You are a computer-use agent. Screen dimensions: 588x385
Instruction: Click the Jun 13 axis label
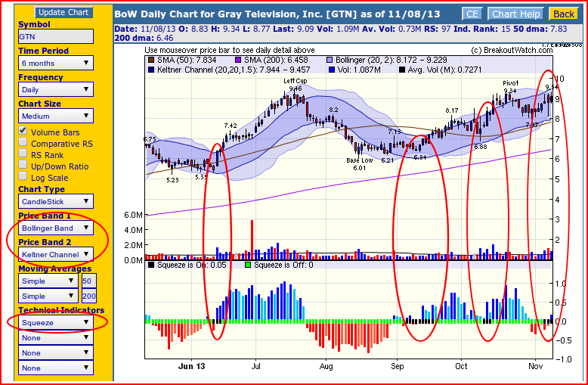pyautogui.click(x=192, y=366)
